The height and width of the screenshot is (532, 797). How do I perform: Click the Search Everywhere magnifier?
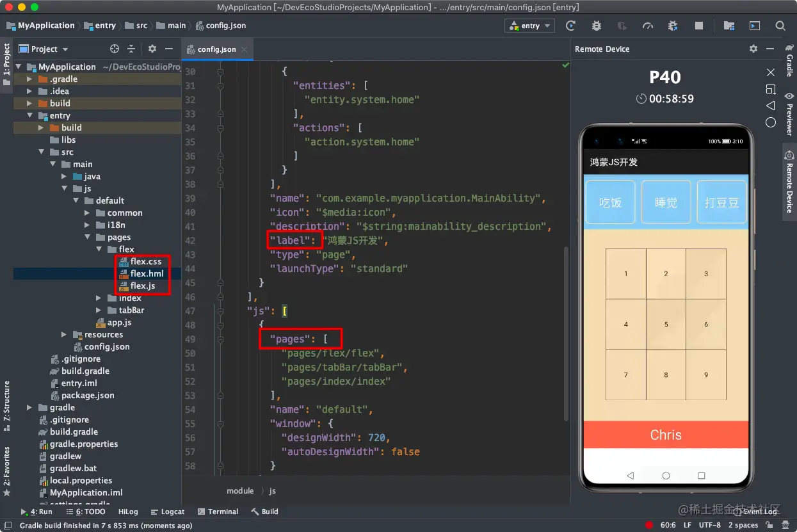[x=780, y=26]
